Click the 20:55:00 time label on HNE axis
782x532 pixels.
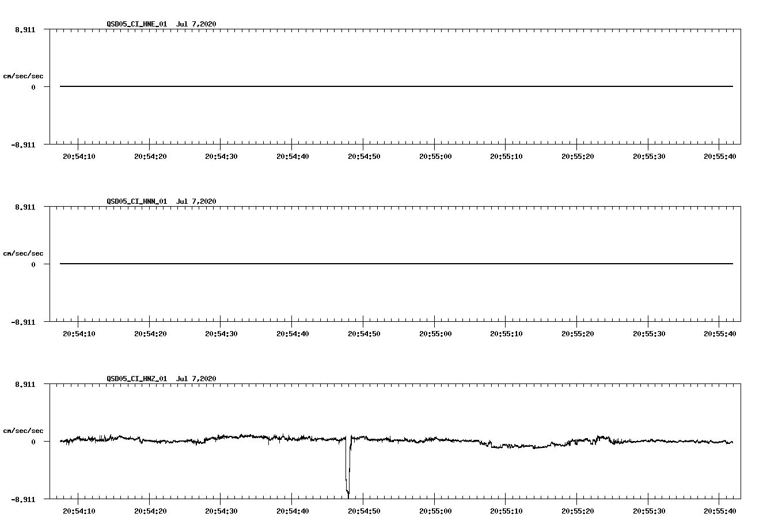point(435,156)
